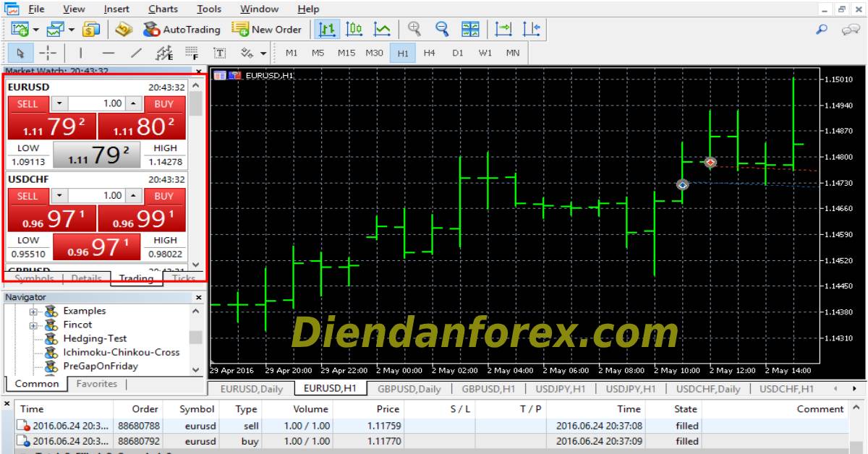Set timeframe to MN
This screenshot has height=454, width=868.
[513, 53]
